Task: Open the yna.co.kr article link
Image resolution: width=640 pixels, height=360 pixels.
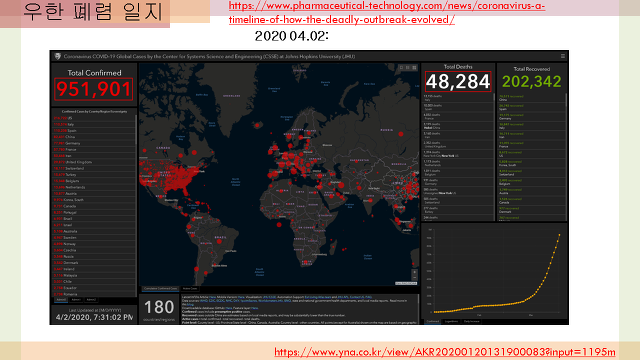Action: point(444,352)
